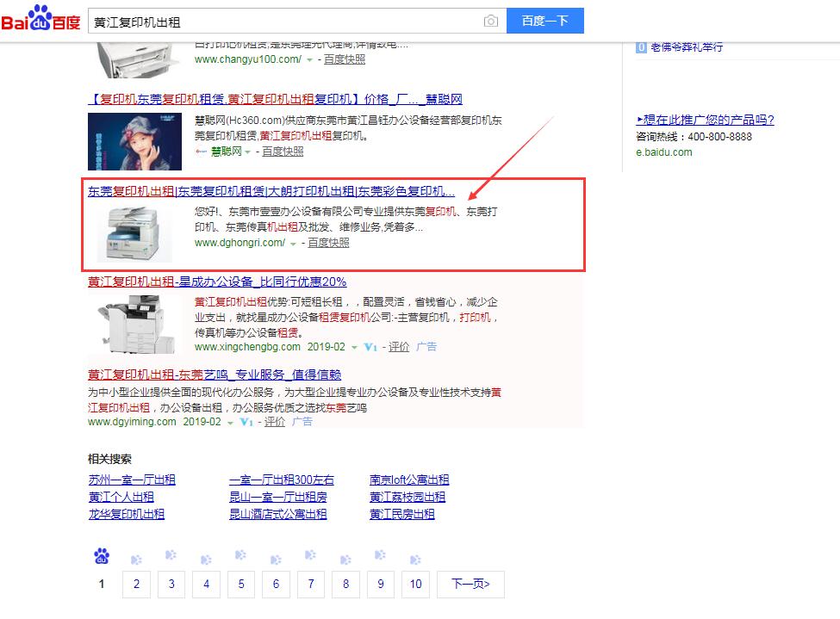Open camera image search in search box
Screen dimensions: 840x619
point(490,21)
